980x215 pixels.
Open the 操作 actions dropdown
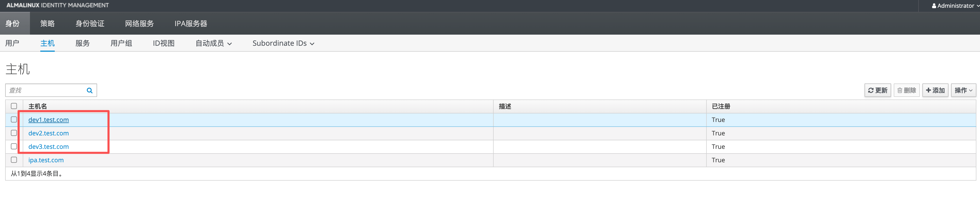click(x=963, y=90)
